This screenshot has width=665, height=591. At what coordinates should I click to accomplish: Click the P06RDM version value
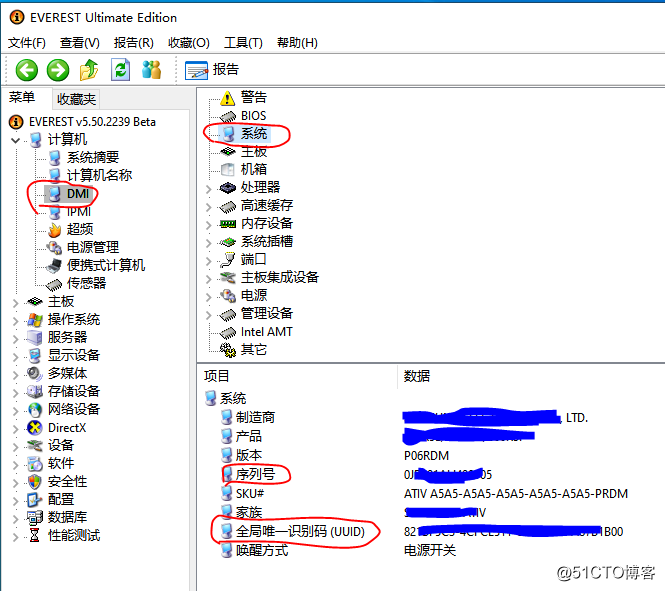426,456
